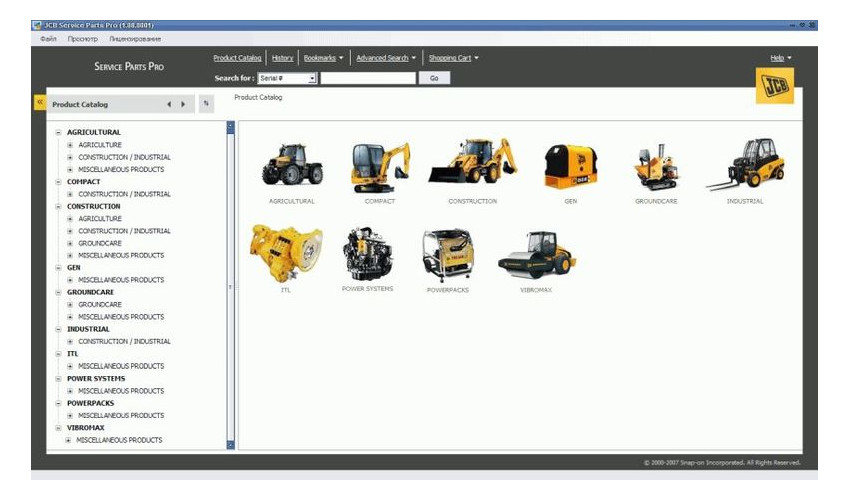
Task: Go to next catalog item arrow
Action: [x=183, y=104]
